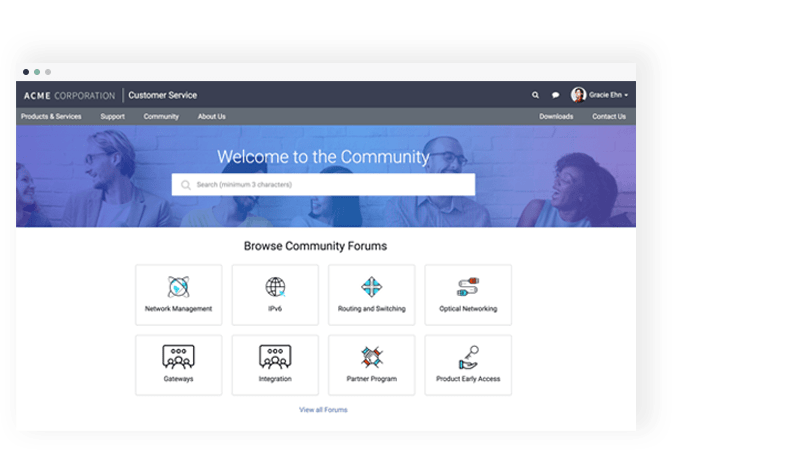Go to the Community menu item
The width and height of the screenshot is (800, 450).
coord(161,116)
